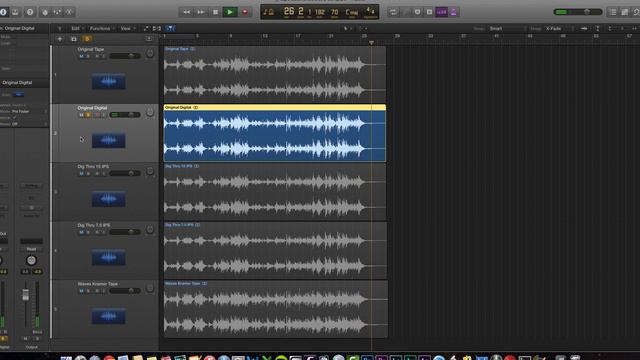Solo the Waves Kramer Tape track
The width and height of the screenshot is (640, 360).
[x=88, y=291]
